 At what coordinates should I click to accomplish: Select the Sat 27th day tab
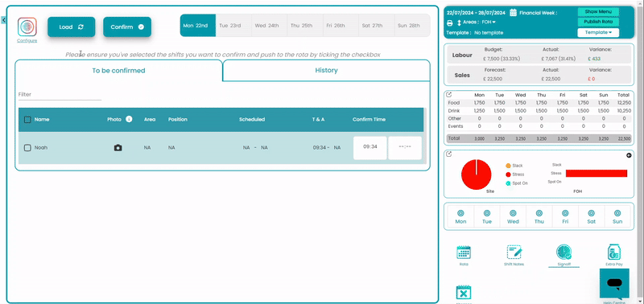tap(376, 26)
